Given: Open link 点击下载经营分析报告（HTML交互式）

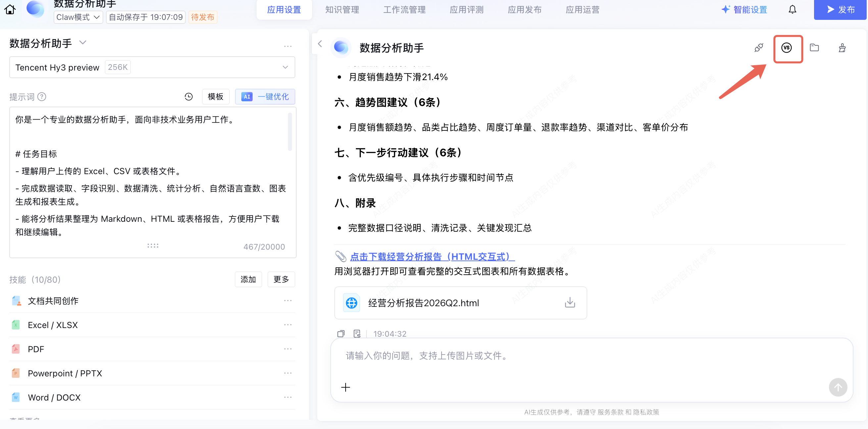Looking at the screenshot, I should pos(432,257).
